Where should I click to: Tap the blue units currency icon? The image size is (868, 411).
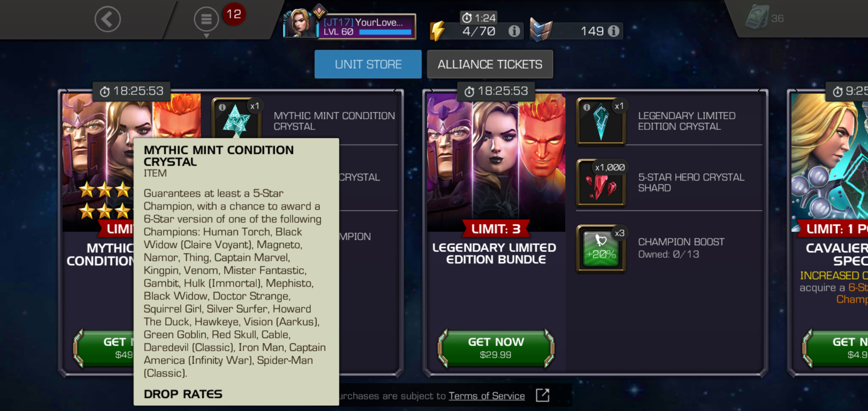point(541,30)
